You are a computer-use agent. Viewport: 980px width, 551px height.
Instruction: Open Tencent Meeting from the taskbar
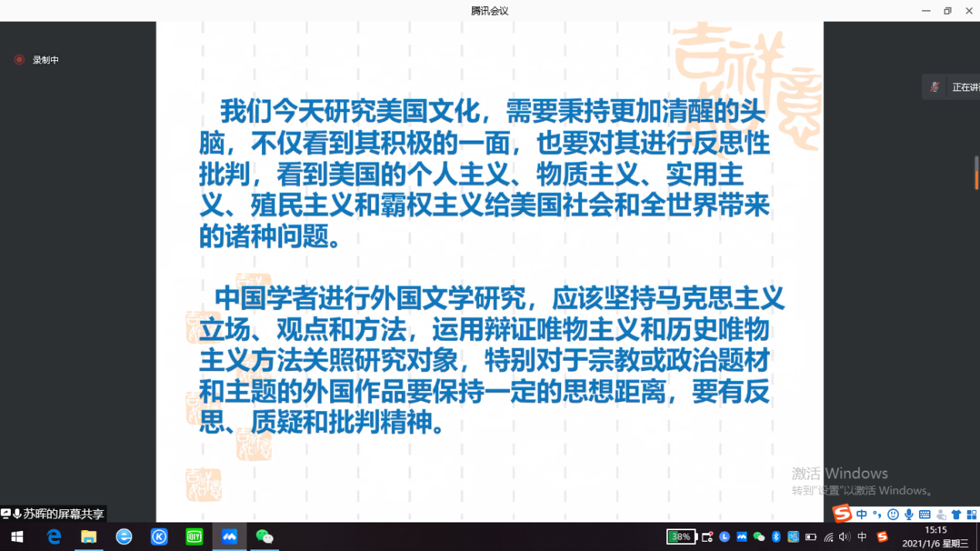pyautogui.click(x=230, y=537)
